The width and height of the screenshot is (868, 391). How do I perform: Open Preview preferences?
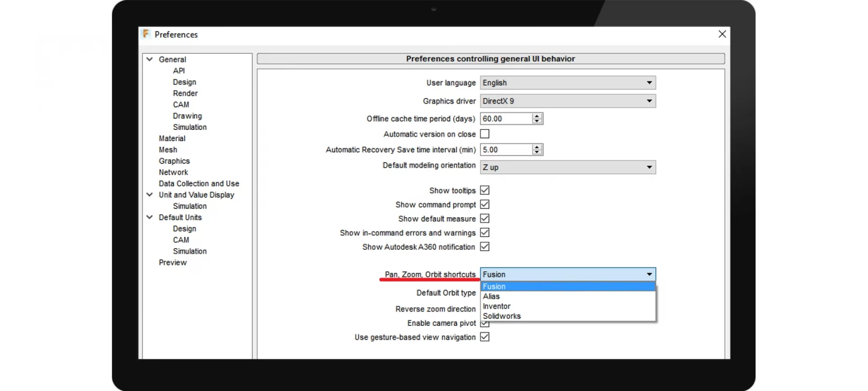[173, 263]
